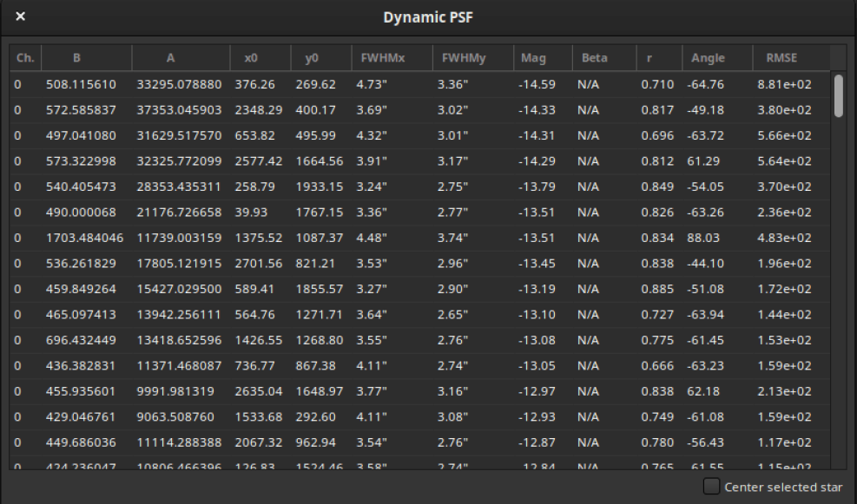Sort by RMSE column header

791,58
